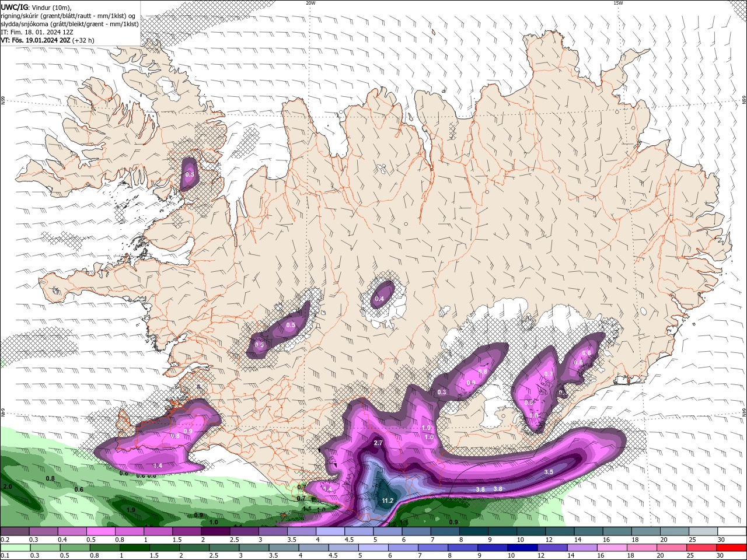The width and height of the screenshot is (747, 560).
Task: Click the 0.2 tick label in the snow legend
Action: pyautogui.click(x=5, y=540)
